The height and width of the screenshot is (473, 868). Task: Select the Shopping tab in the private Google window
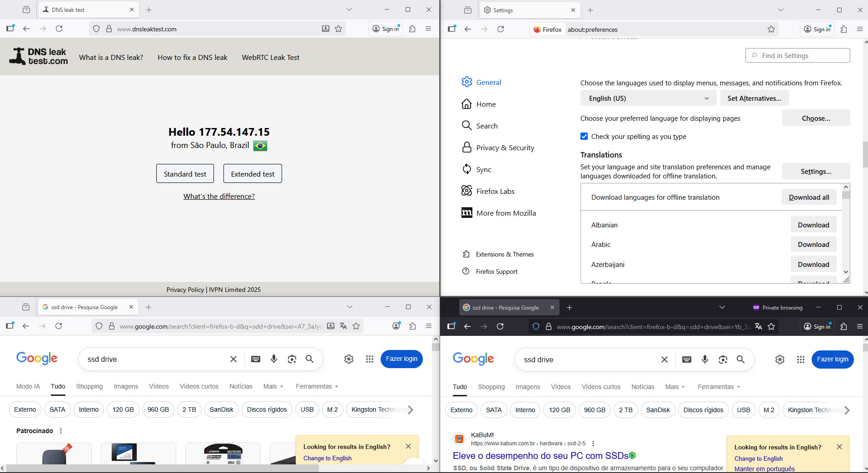[491, 387]
